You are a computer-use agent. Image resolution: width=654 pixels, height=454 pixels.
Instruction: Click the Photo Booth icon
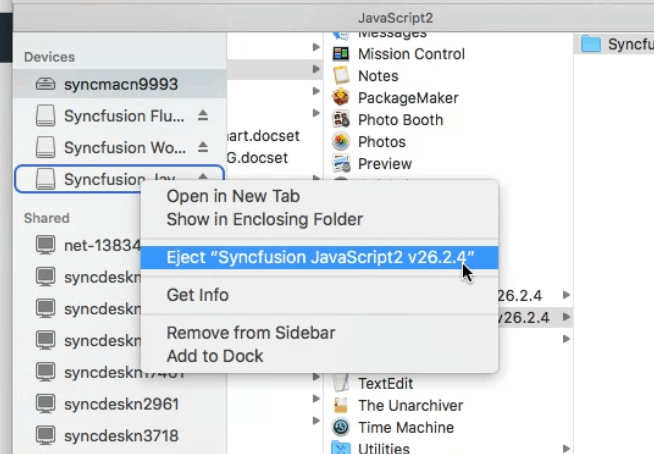click(341, 120)
